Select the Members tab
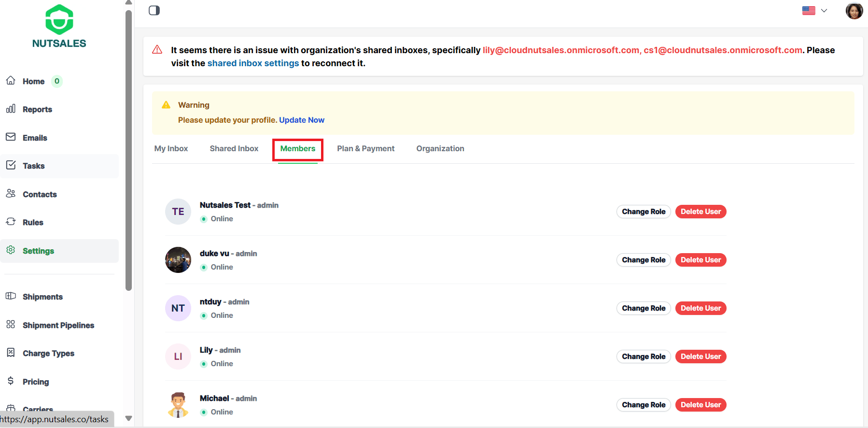Screen dimensions: 868x428 click(x=298, y=149)
